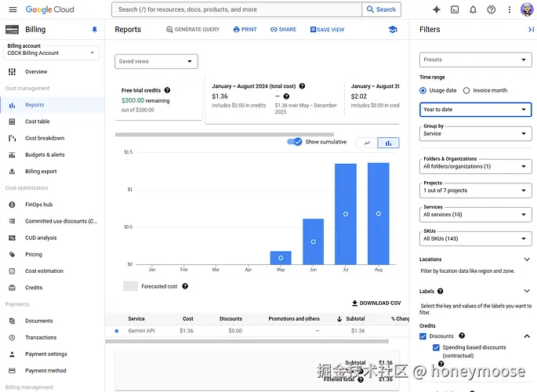Click the Transactions clock icon
Image resolution: width=537 pixels, height=392 pixels.
12,337
